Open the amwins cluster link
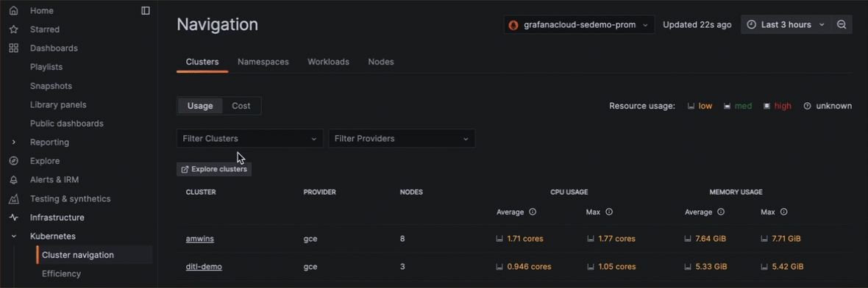Screen dimensions: 868x288 [x=200, y=239]
